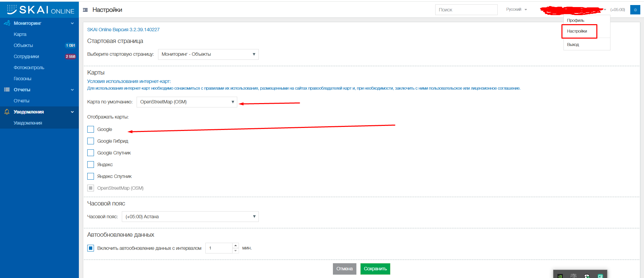Open the start page dropdown
The width and height of the screenshot is (644, 278).
pyautogui.click(x=208, y=54)
